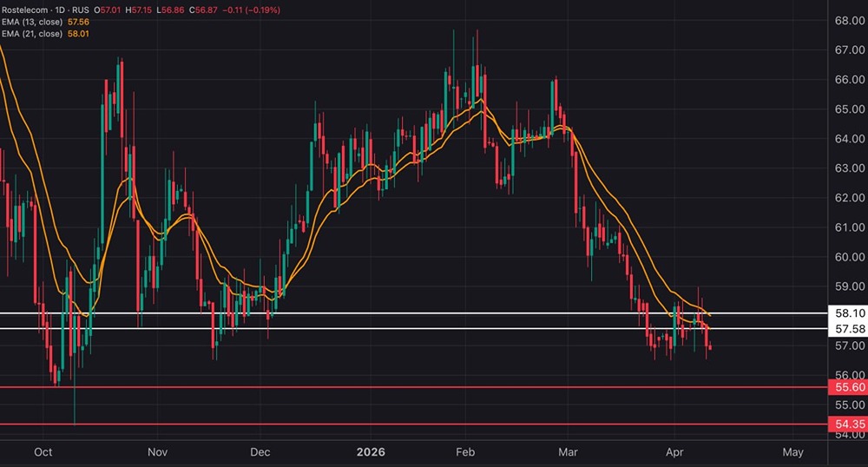Click the low price L56.86

[x=170, y=10]
